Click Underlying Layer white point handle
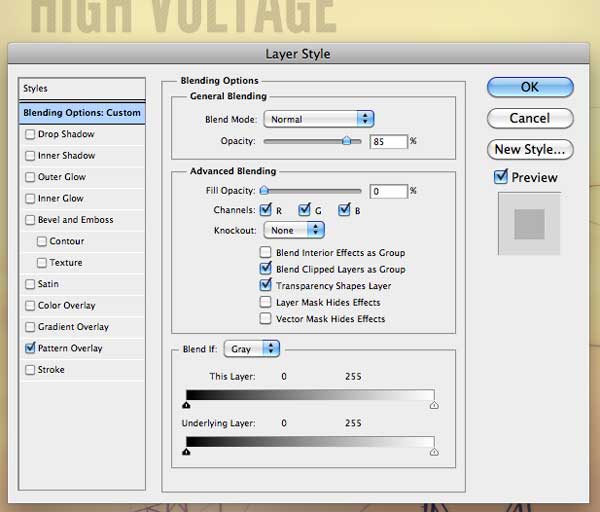Screen dimensions: 600x512 [x=434, y=452]
